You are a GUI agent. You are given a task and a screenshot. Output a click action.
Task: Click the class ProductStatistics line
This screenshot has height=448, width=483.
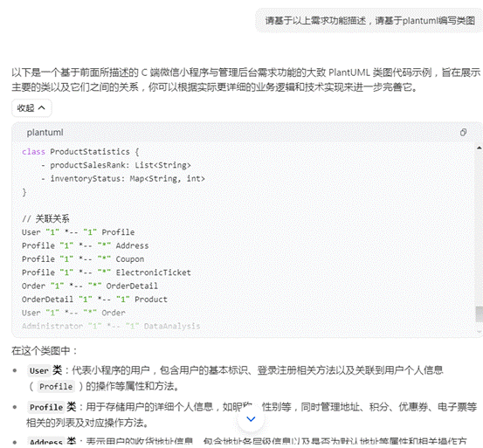(80, 152)
